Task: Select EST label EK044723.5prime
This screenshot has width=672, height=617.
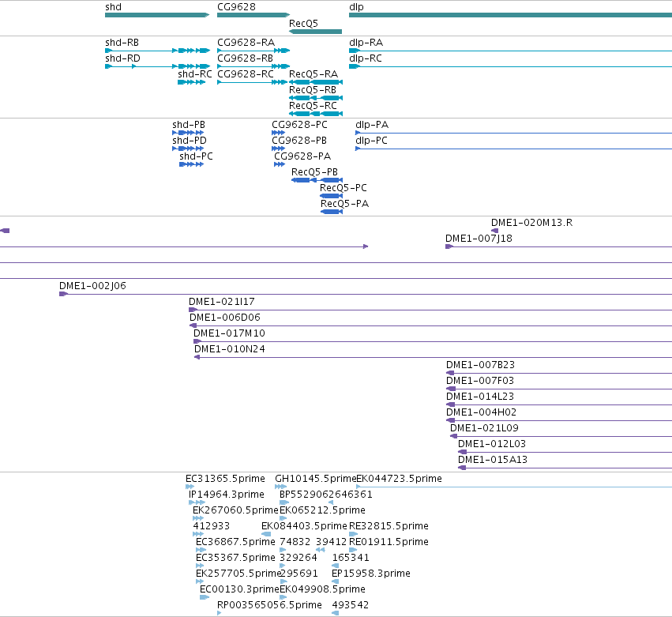Action: (399, 480)
